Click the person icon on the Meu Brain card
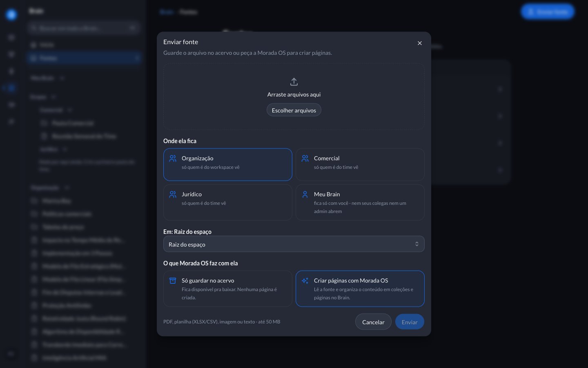 (x=305, y=194)
